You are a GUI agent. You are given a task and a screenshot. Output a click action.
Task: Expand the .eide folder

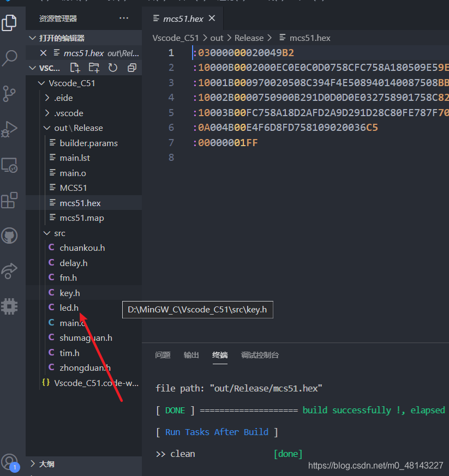click(x=47, y=98)
